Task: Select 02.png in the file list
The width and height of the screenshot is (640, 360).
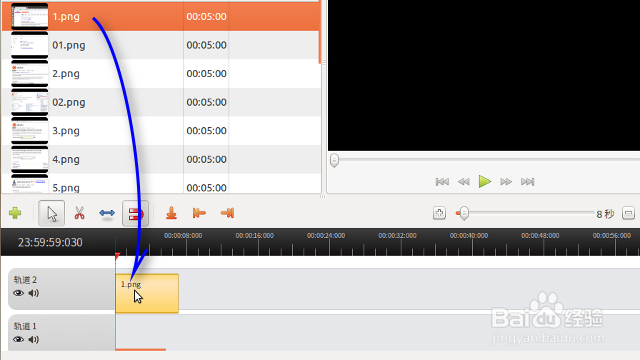Action: (x=161, y=102)
